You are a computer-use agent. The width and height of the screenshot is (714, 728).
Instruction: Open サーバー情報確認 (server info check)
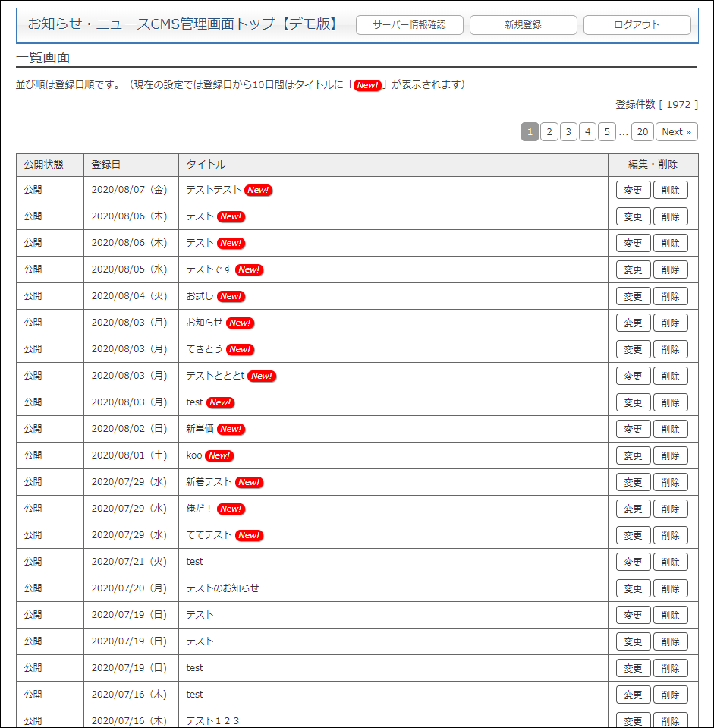(x=408, y=24)
